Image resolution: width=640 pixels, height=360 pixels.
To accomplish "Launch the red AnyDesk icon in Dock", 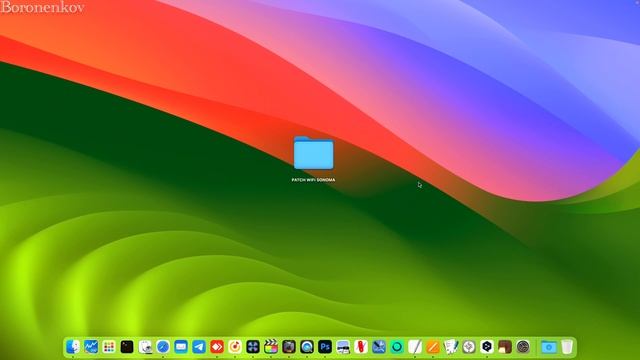I will click(217, 347).
